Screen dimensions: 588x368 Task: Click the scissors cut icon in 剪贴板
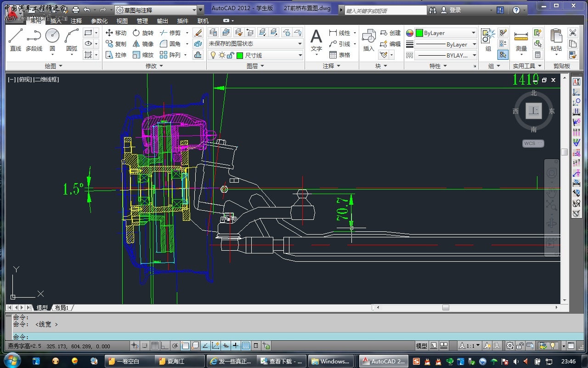tap(572, 33)
